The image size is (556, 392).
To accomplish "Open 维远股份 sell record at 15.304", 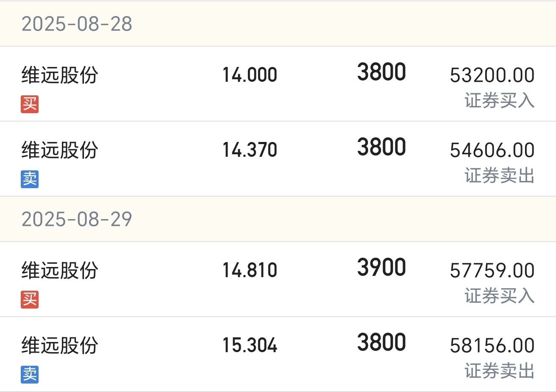I will [x=278, y=354].
